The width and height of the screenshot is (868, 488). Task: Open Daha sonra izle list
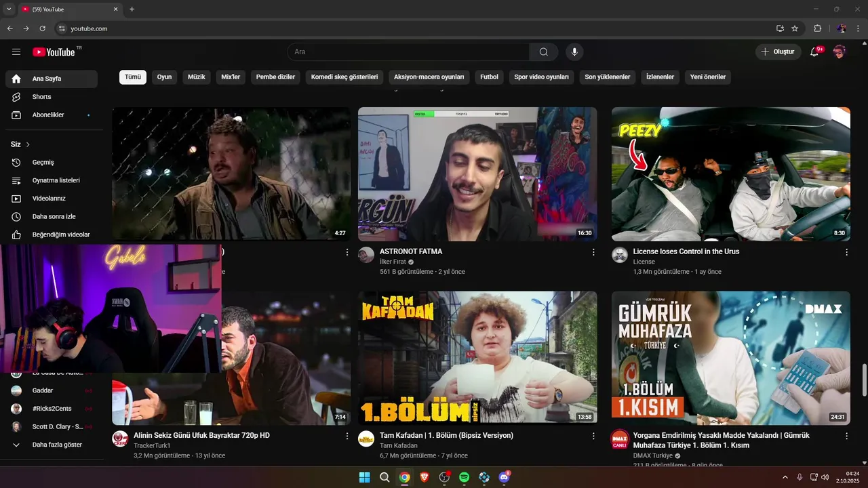click(52, 217)
